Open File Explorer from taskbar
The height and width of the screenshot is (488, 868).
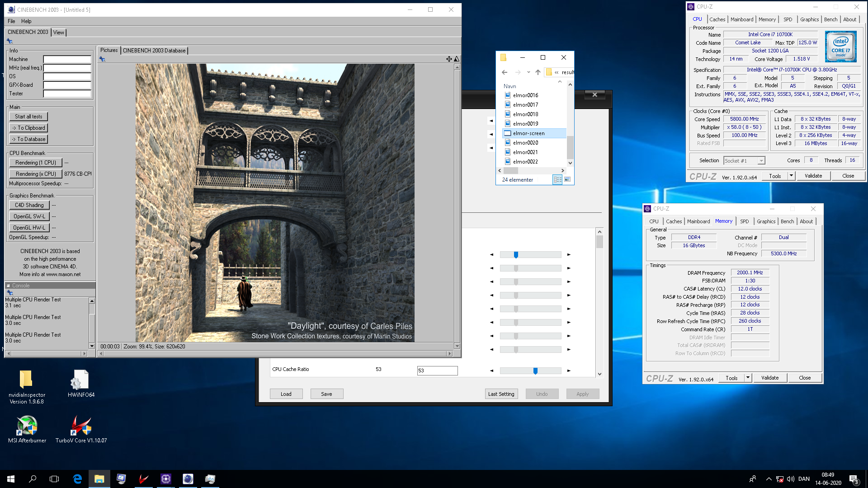pyautogui.click(x=99, y=479)
